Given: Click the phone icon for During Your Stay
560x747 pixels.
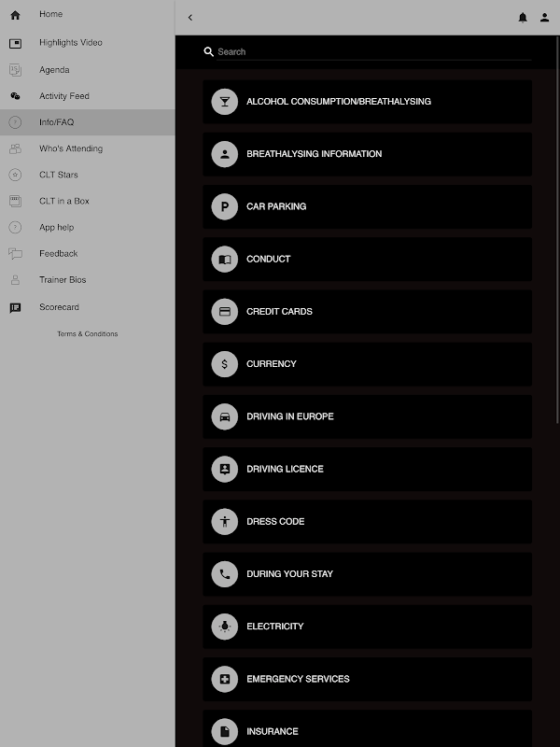Looking at the screenshot, I should (224, 574).
